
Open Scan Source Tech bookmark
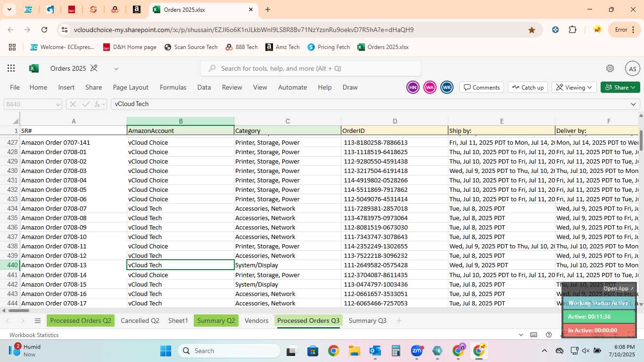[191, 47]
